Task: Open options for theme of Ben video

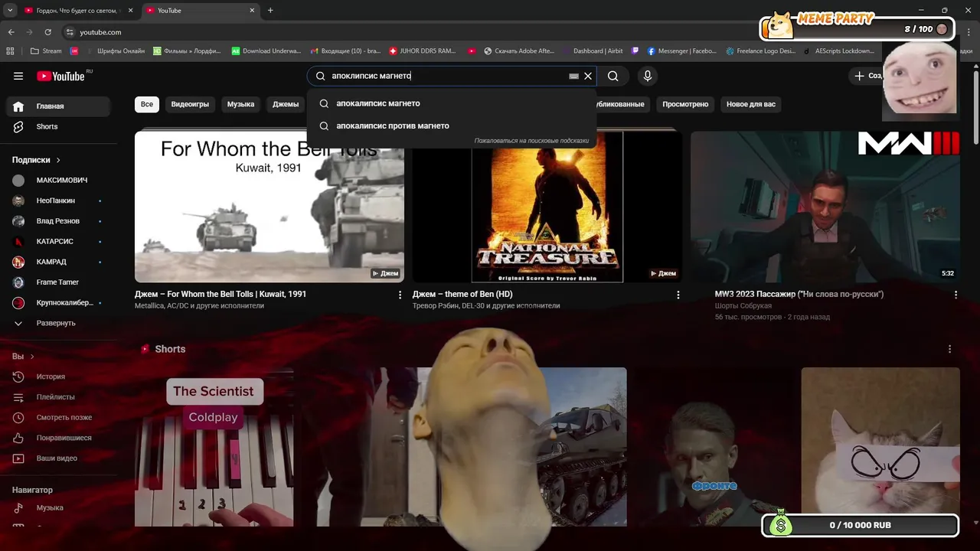Action: tap(678, 295)
